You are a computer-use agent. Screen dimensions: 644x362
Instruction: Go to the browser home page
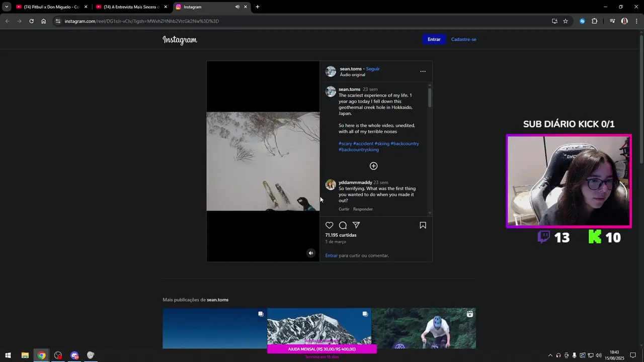click(44, 21)
